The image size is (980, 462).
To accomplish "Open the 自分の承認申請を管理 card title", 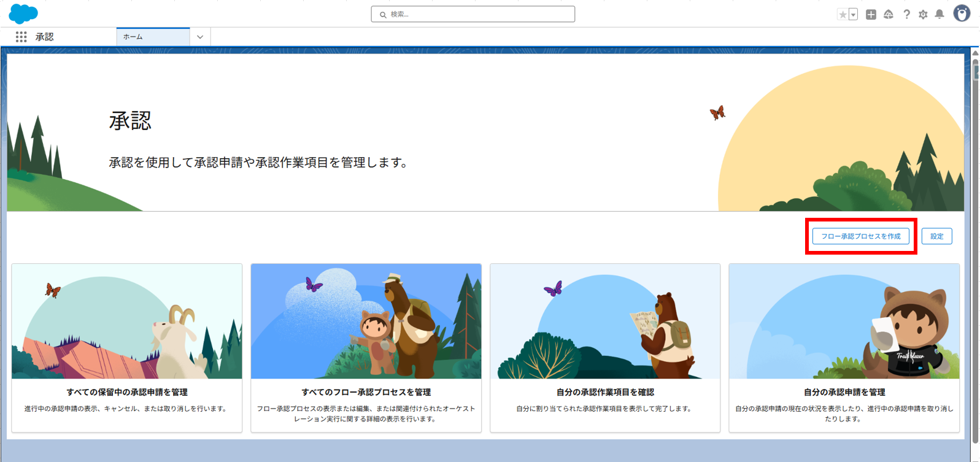I will pyautogui.click(x=844, y=392).
